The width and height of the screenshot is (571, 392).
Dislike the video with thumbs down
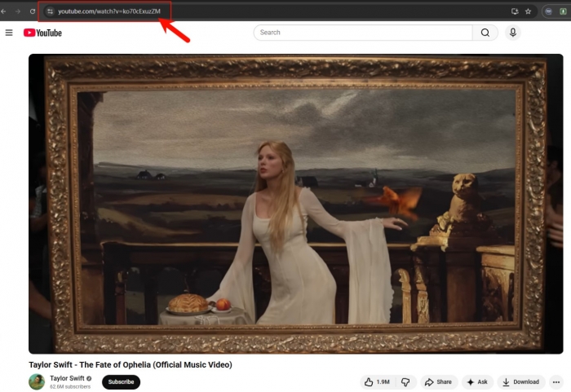click(405, 381)
